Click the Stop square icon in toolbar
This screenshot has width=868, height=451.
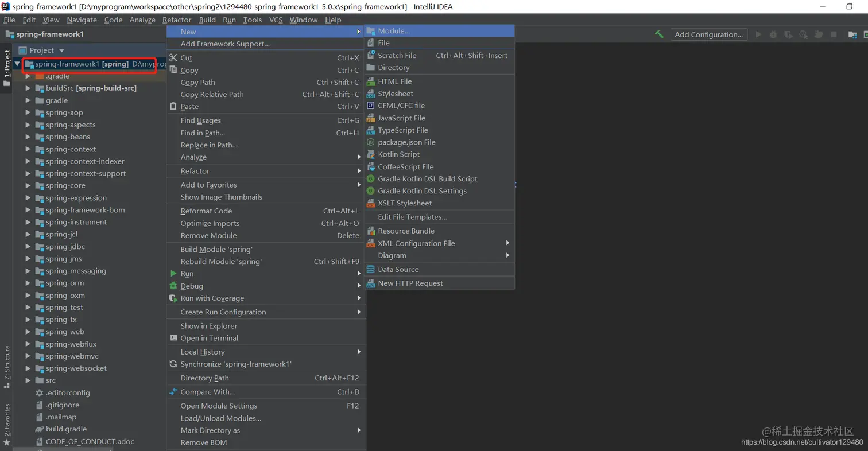(x=834, y=34)
